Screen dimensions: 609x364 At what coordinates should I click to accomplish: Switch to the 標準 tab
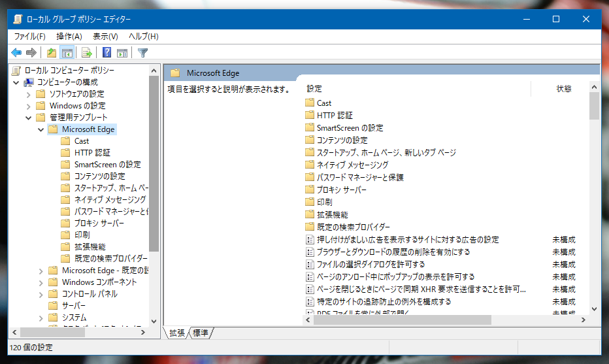tap(201, 333)
